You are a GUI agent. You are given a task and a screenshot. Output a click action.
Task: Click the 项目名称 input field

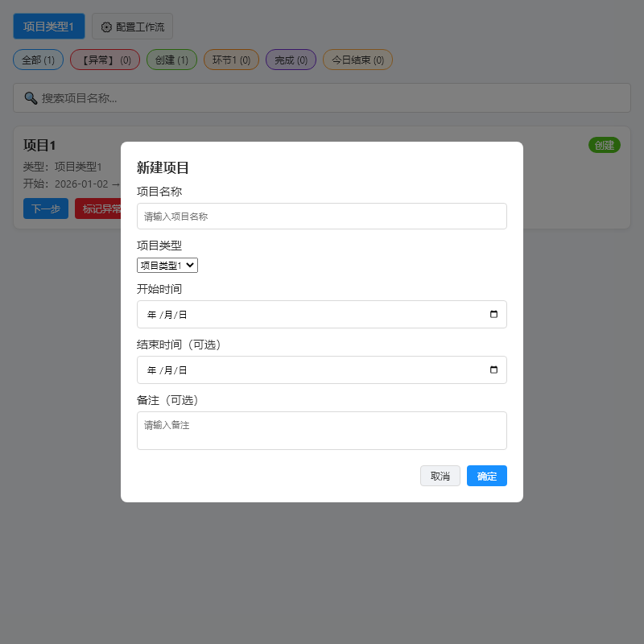321,217
